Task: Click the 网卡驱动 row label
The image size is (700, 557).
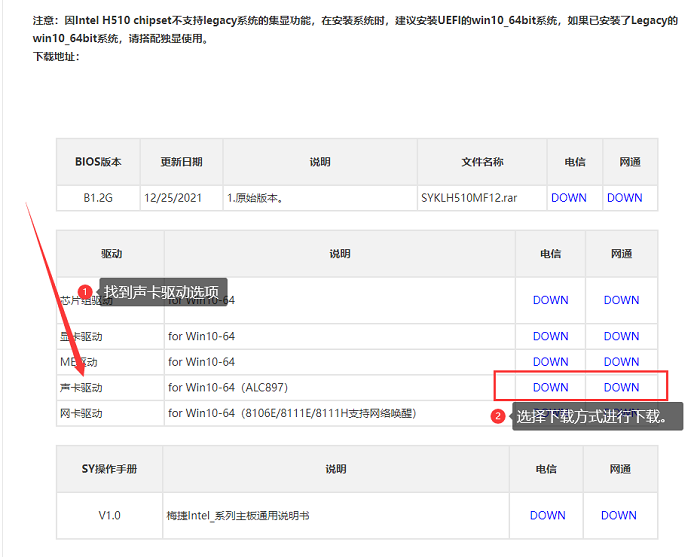Action: click(x=82, y=413)
